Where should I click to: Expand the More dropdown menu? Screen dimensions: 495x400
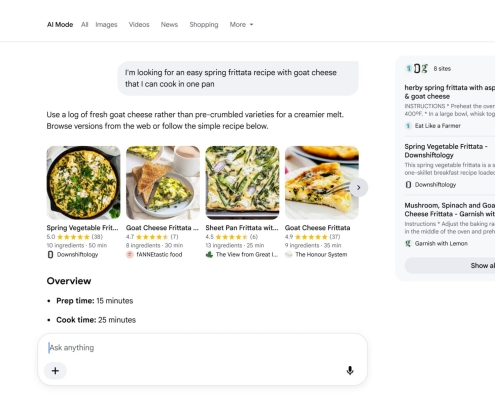[x=241, y=25]
